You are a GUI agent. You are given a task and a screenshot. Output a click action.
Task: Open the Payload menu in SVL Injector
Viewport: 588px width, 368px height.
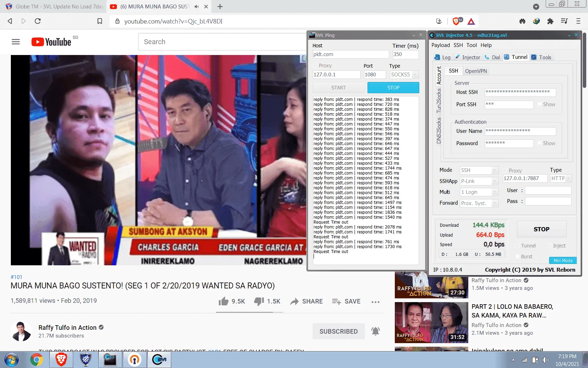pyautogui.click(x=441, y=45)
